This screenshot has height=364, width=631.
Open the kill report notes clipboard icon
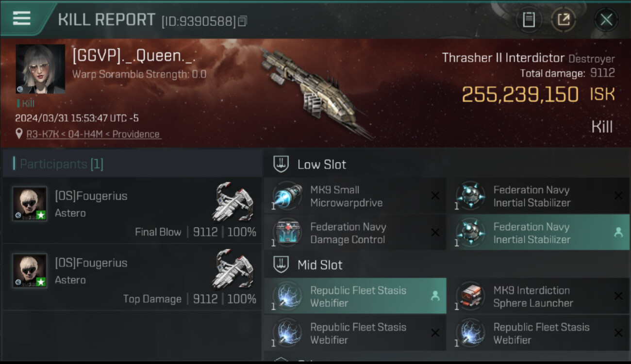coord(529,19)
